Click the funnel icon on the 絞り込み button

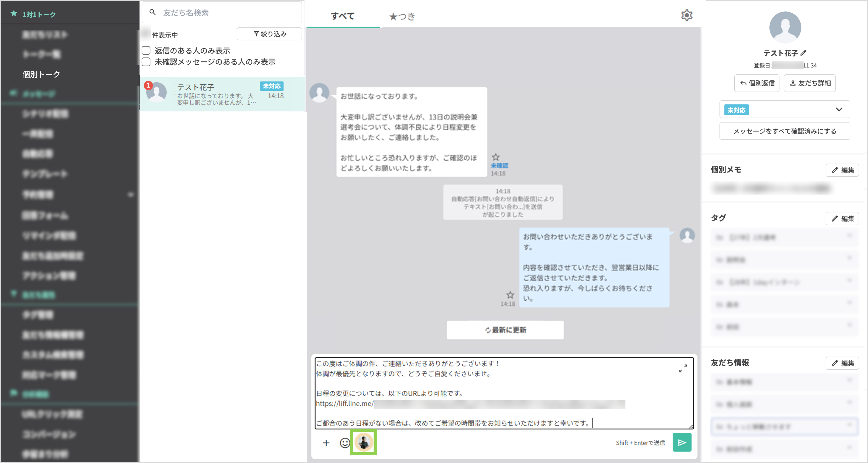tap(256, 34)
